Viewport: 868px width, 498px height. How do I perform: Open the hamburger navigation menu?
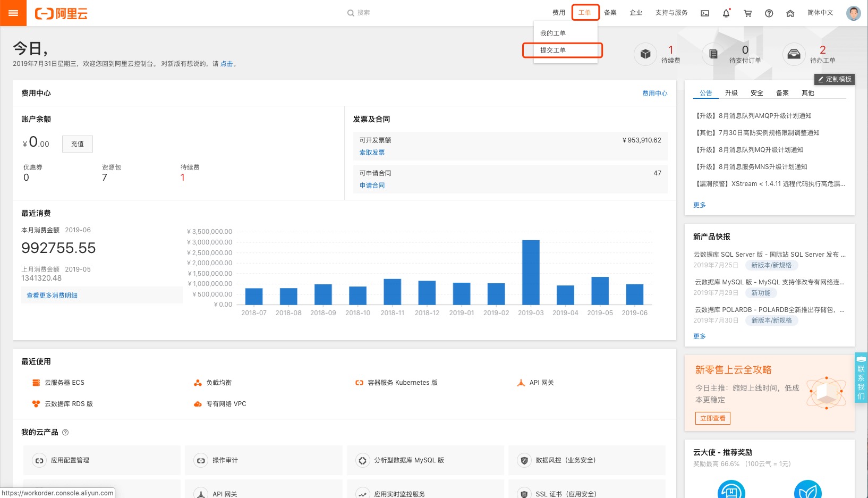tap(13, 13)
